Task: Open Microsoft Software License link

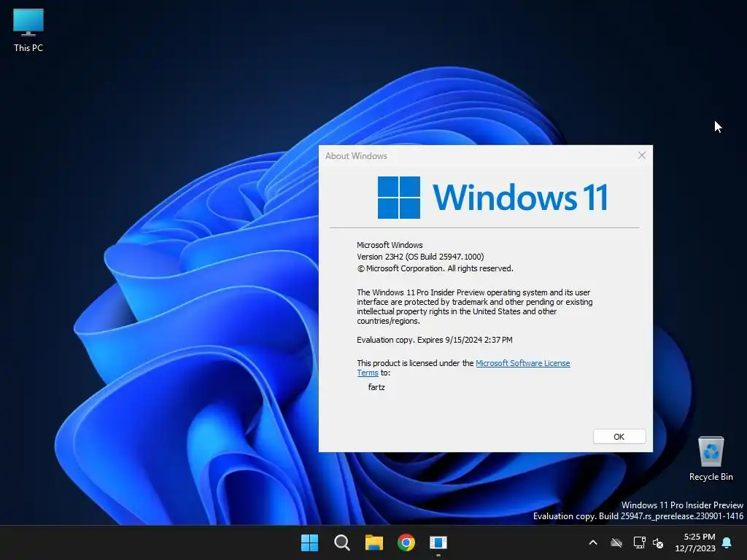Action: click(x=522, y=363)
